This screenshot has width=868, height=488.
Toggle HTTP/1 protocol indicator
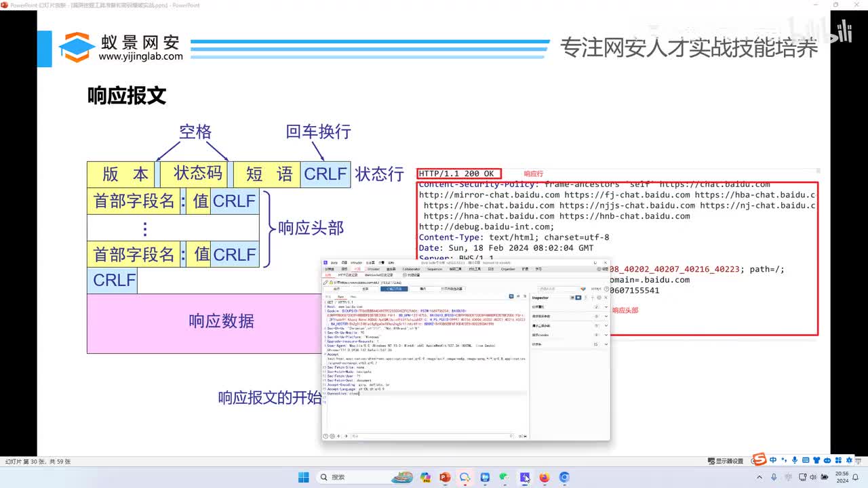[596, 289]
